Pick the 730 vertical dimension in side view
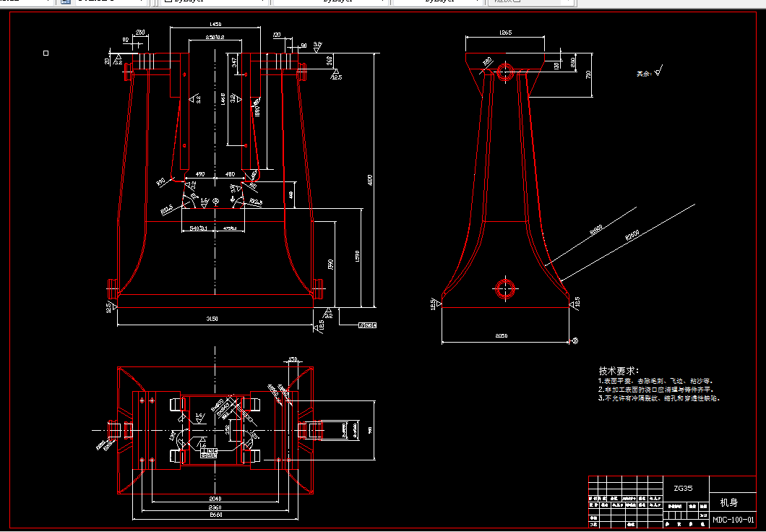 click(588, 74)
